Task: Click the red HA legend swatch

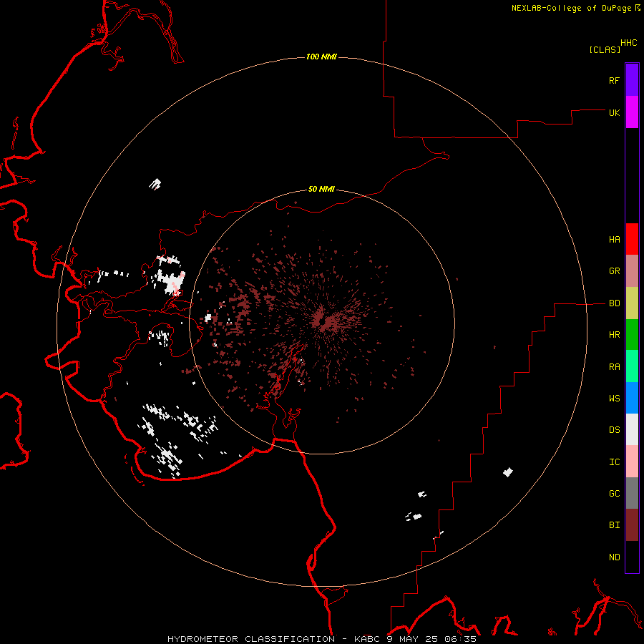Action: (x=632, y=239)
